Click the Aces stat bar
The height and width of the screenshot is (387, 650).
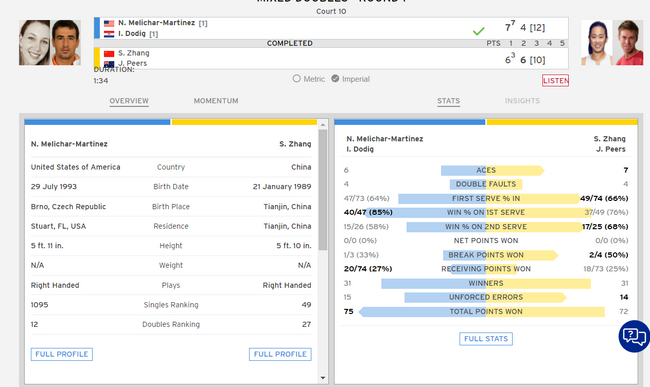click(x=492, y=170)
